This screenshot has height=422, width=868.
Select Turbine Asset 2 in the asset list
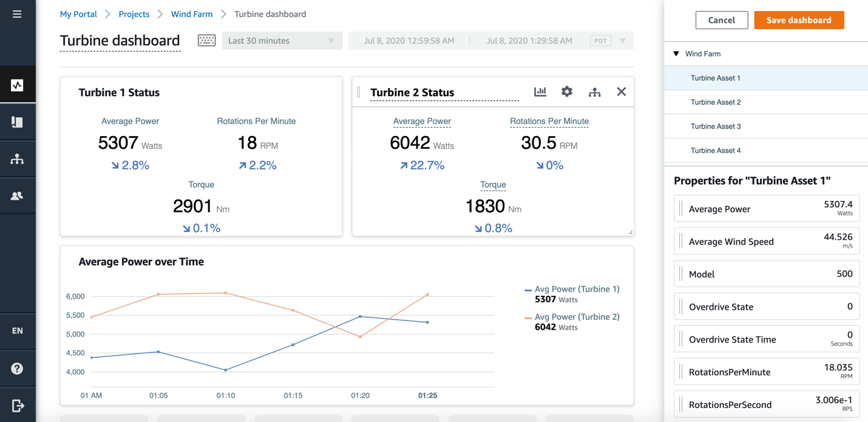[715, 101]
